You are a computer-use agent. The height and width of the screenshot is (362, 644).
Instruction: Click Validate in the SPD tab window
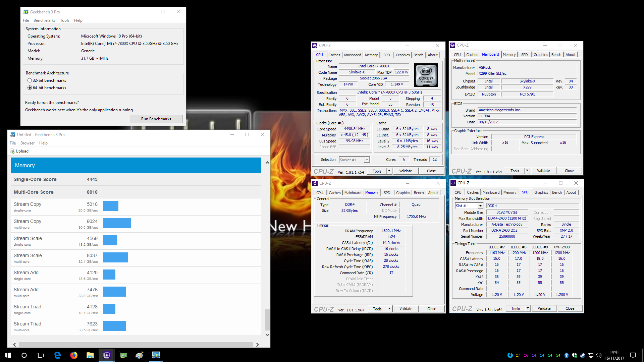click(544, 308)
